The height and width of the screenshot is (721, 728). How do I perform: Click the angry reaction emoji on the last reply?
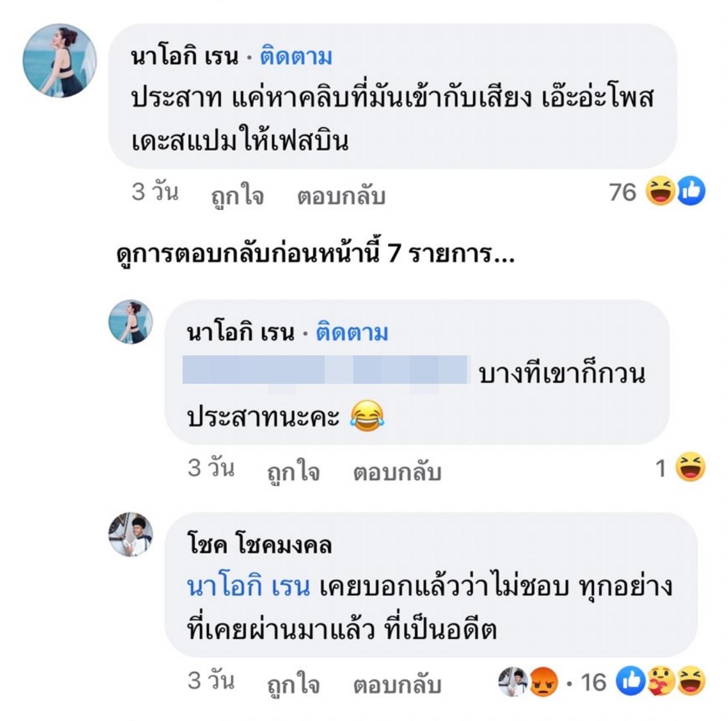pos(544,681)
